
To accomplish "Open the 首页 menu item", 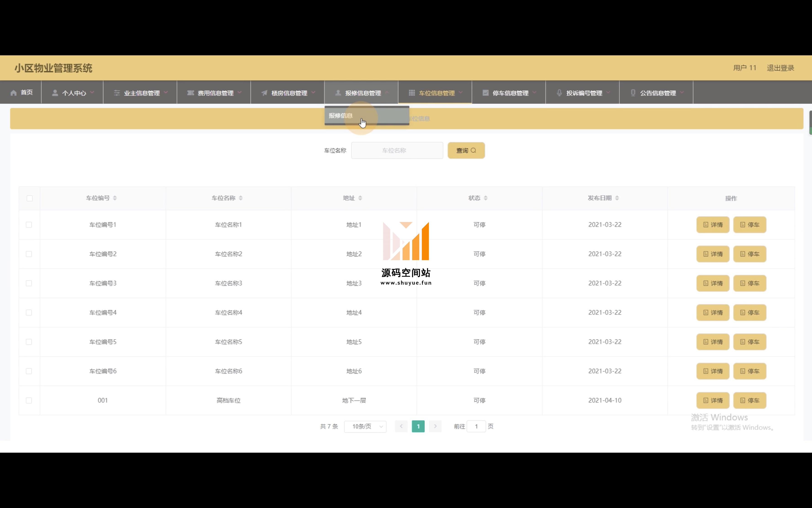I will tap(21, 92).
